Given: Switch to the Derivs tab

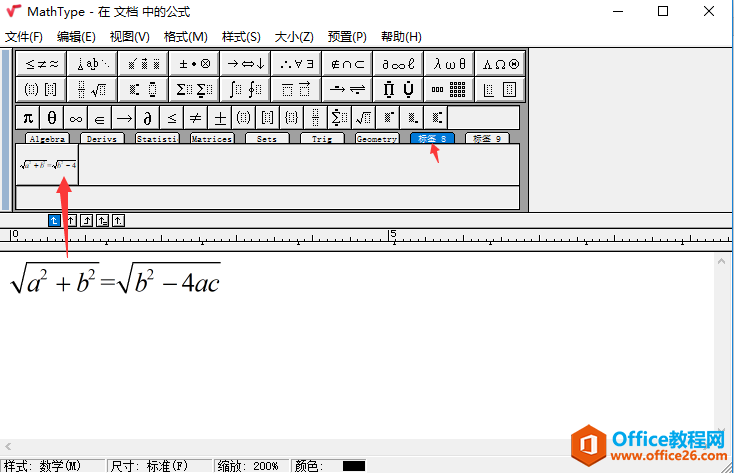Looking at the screenshot, I should pos(102,139).
